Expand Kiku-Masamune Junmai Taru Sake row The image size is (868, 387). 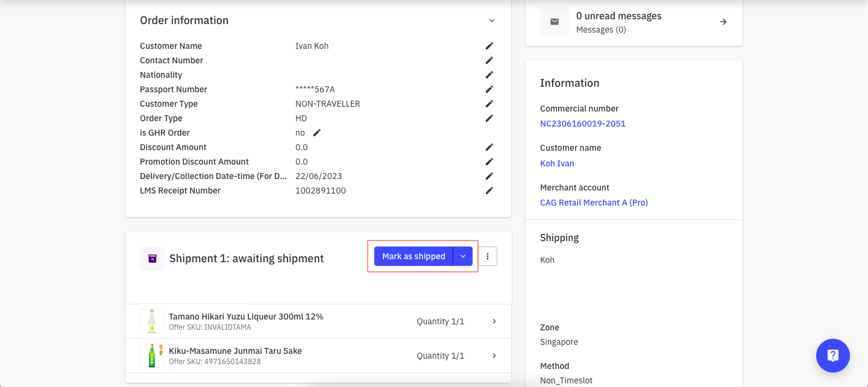(494, 356)
